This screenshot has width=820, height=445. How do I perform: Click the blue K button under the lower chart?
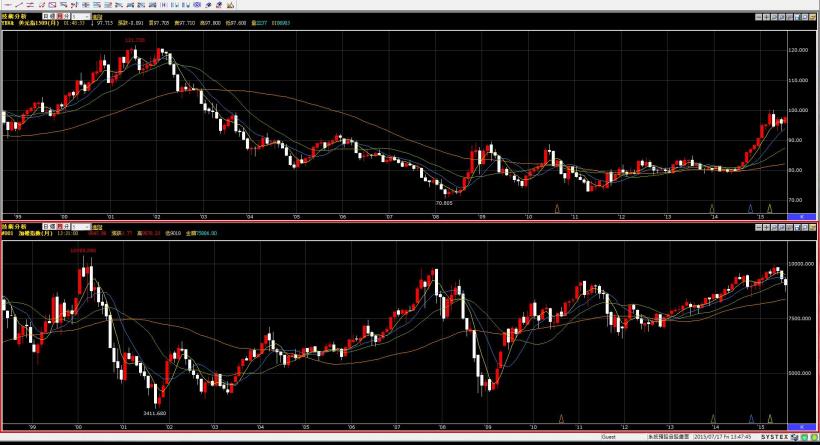801,428
